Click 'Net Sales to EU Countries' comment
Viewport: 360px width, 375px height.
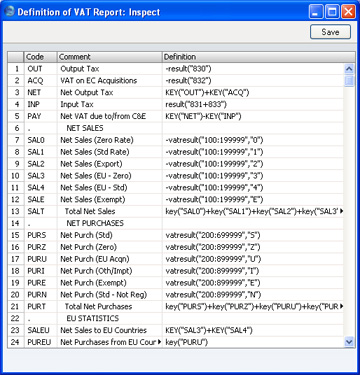(x=110, y=330)
